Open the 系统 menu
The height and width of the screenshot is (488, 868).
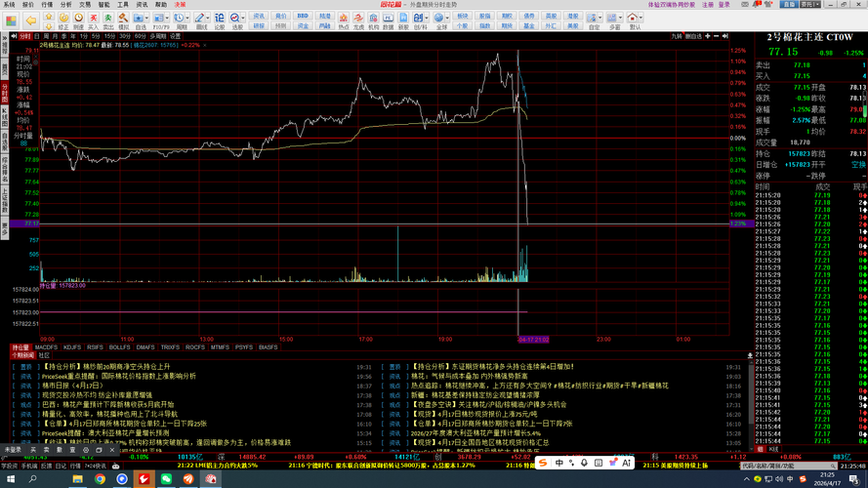pyautogui.click(x=9, y=5)
